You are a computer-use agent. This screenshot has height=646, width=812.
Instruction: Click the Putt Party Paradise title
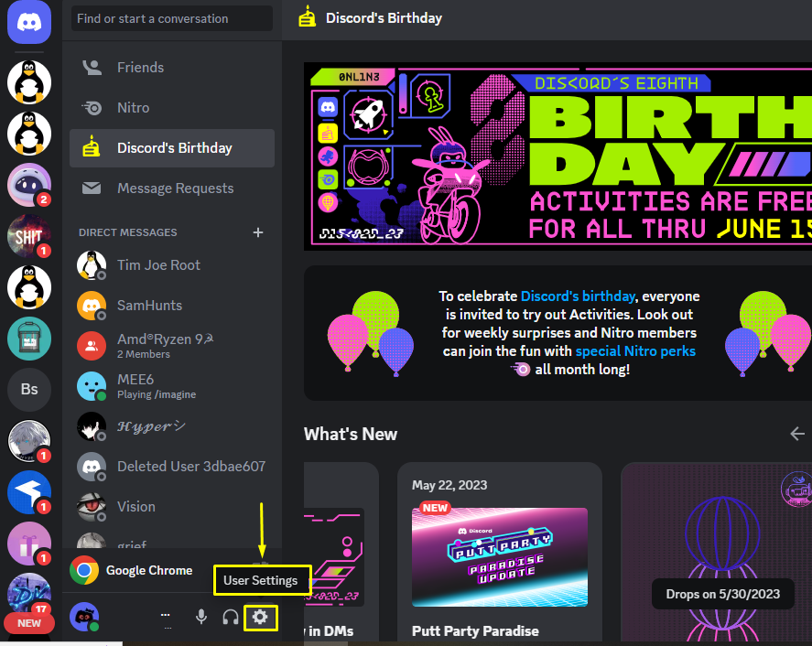(x=475, y=631)
